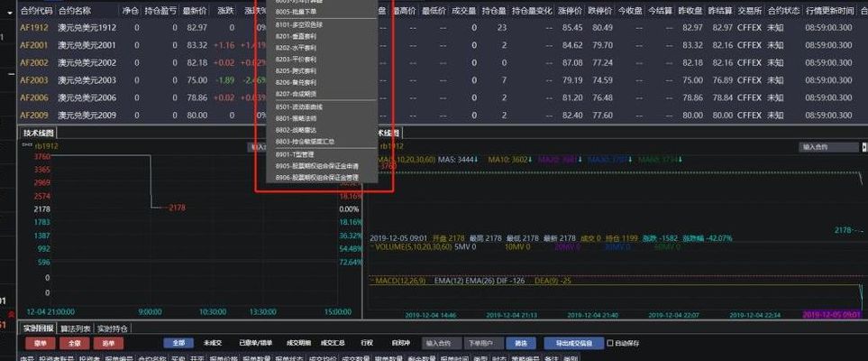Show 成交明细 view

coord(299,343)
